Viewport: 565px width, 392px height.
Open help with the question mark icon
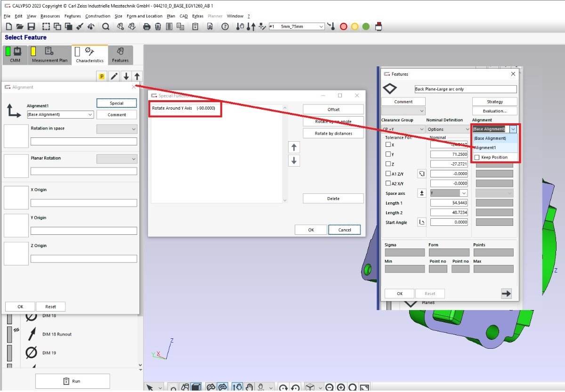point(225,27)
